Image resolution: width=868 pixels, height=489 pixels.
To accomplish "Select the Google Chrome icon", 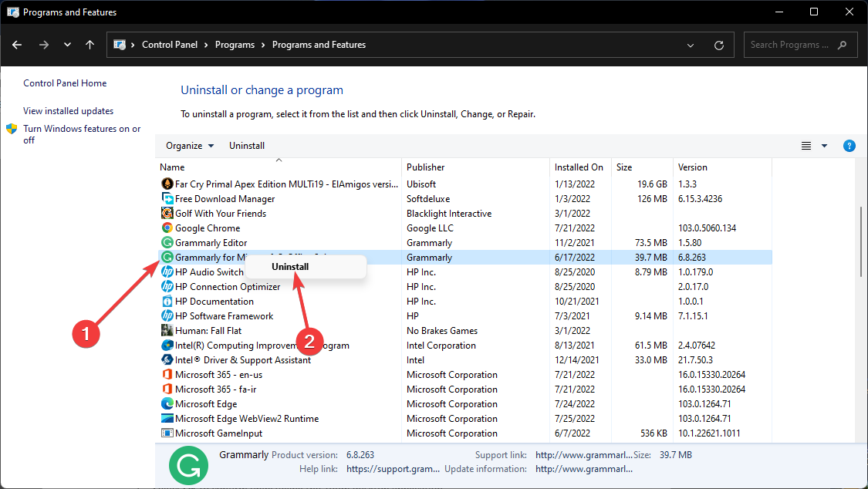I will (x=167, y=228).
